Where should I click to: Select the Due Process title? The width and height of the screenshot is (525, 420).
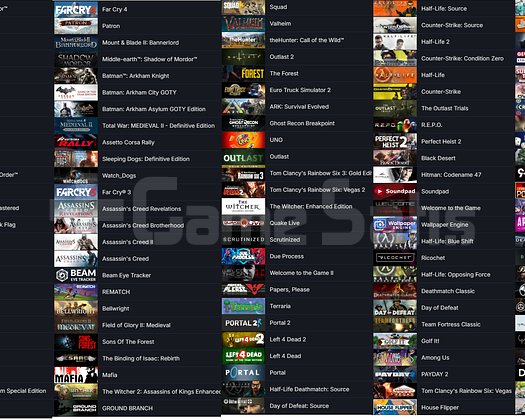pos(287,256)
